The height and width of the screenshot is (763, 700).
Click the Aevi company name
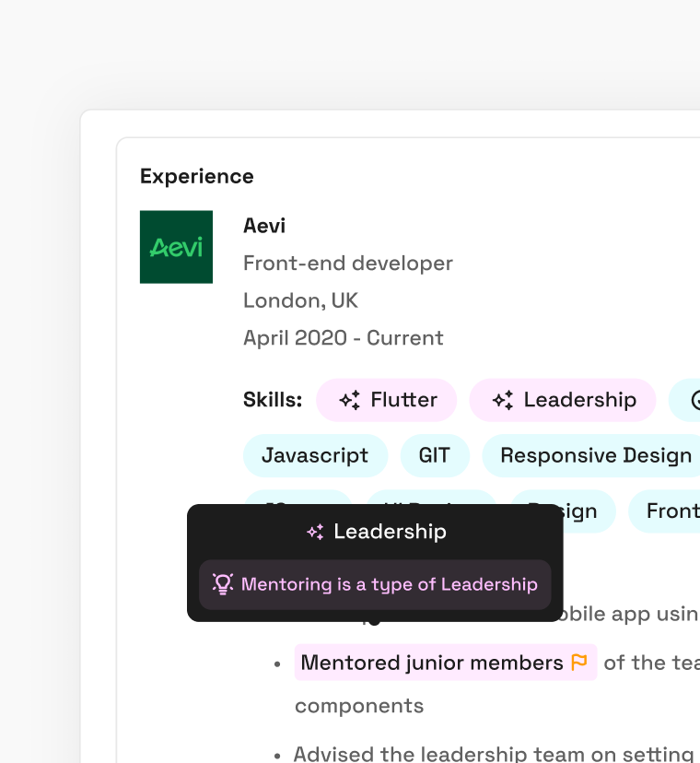pos(264,226)
